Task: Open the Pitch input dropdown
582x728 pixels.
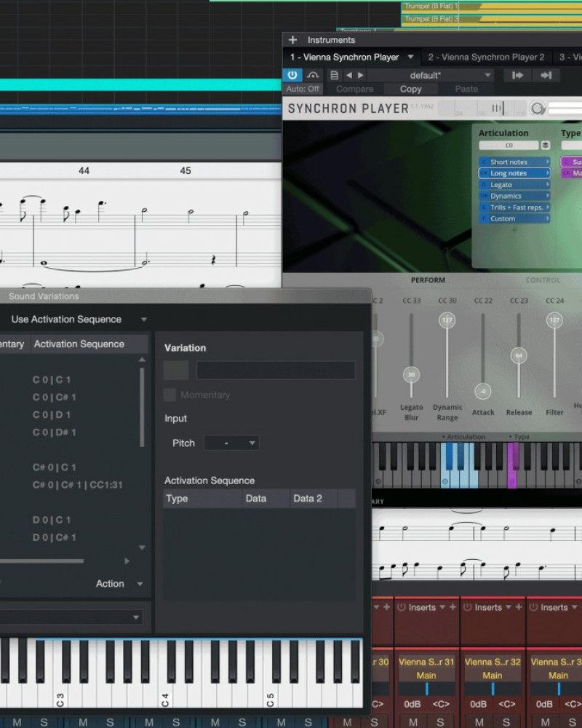Action: click(x=231, y=443)
